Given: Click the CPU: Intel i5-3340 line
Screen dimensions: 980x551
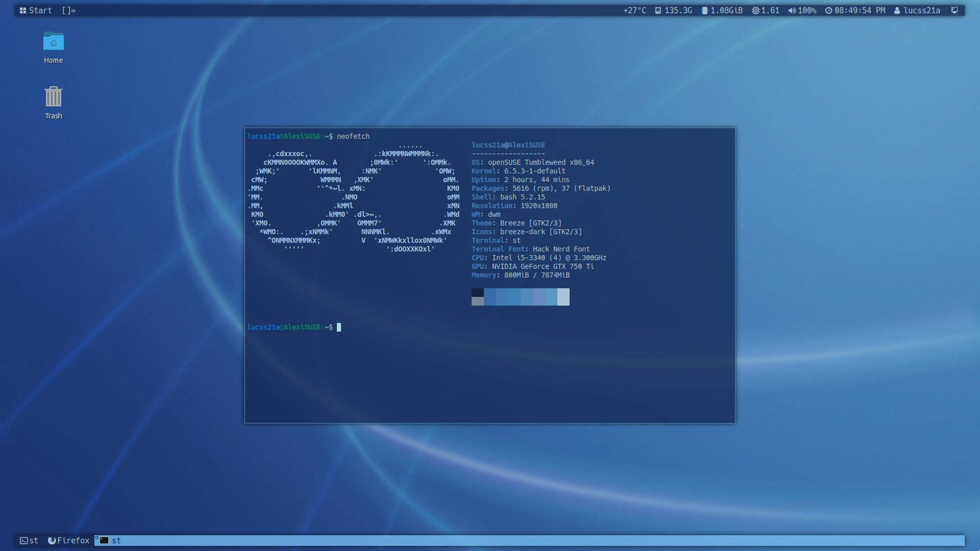Looking at the screenshot, I should [x=539, y=258].
